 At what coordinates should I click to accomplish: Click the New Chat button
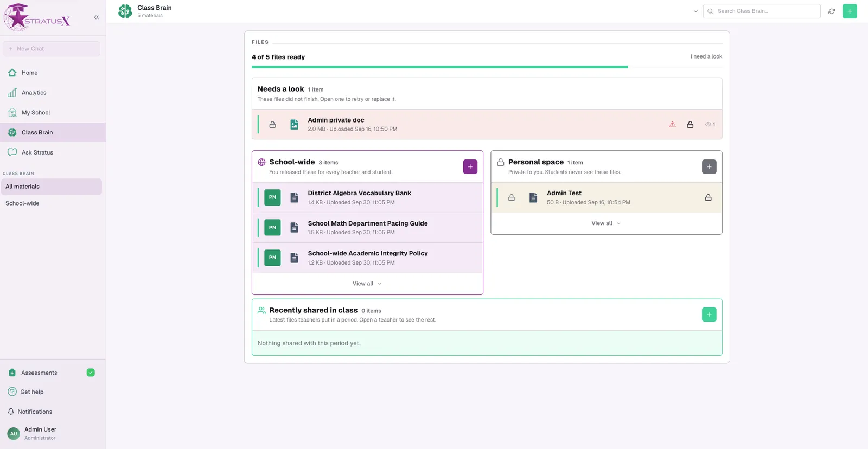pos(52,49)
